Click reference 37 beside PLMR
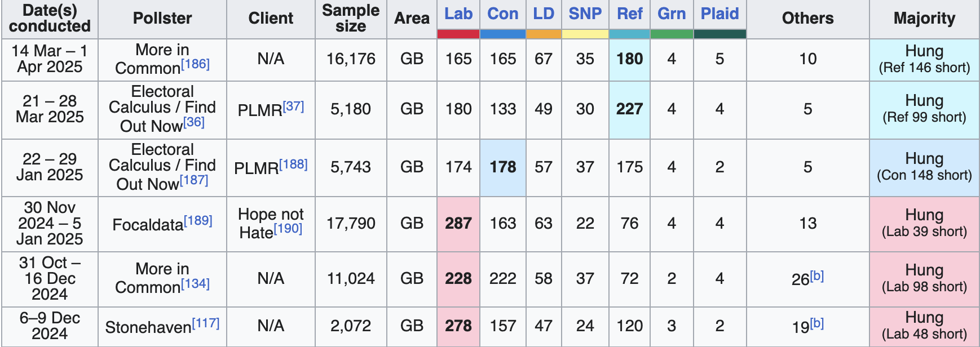The image size is (980, 347). pyautogui.click(x=293, y=106)
